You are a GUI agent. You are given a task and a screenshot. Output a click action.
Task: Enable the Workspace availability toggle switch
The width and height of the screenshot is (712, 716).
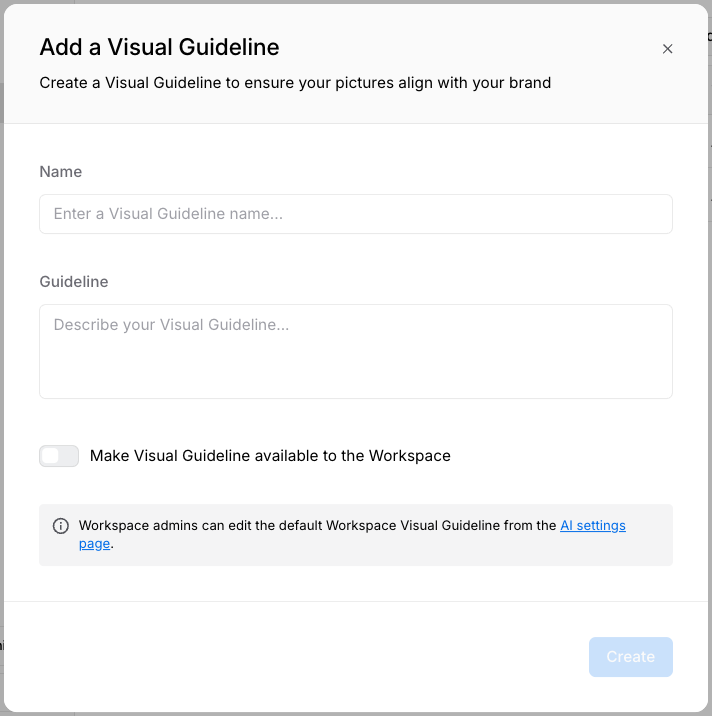tap(59, 456)
